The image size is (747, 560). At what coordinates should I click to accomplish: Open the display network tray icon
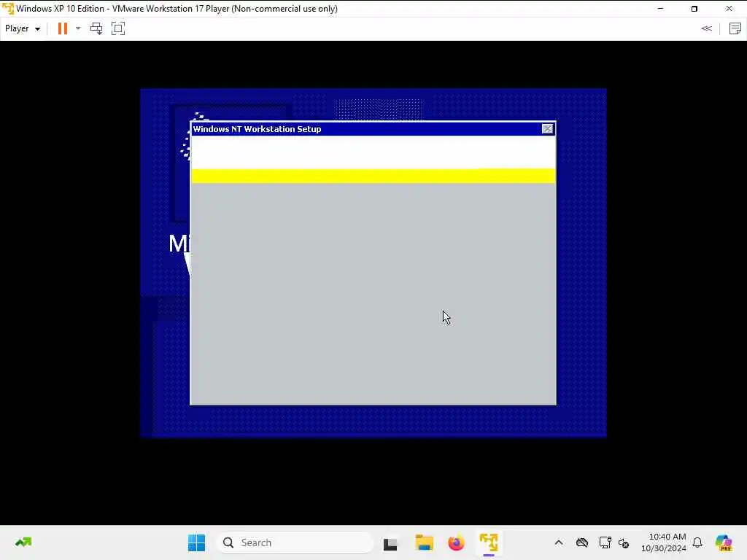tap(605, 542)
